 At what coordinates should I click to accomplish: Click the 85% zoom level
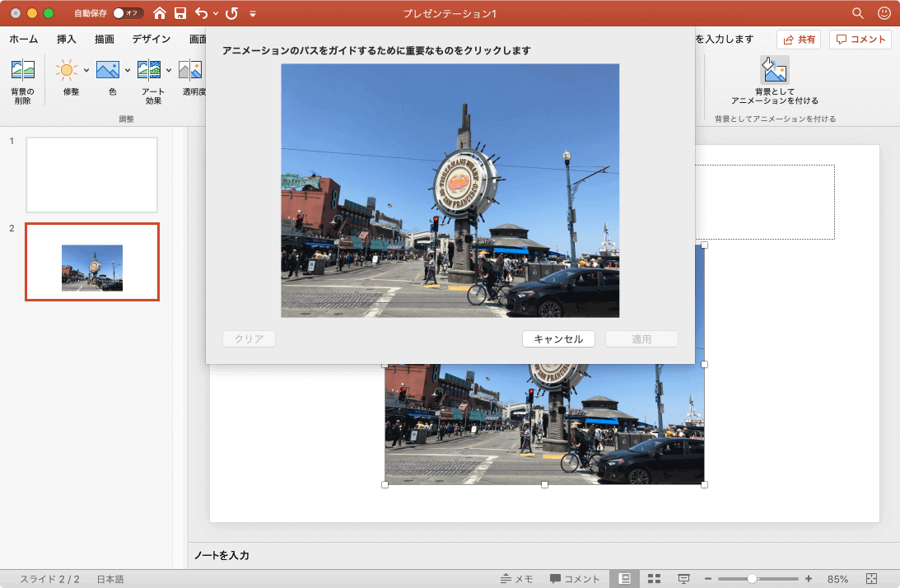pyautogui.click(x=837, y=579)
